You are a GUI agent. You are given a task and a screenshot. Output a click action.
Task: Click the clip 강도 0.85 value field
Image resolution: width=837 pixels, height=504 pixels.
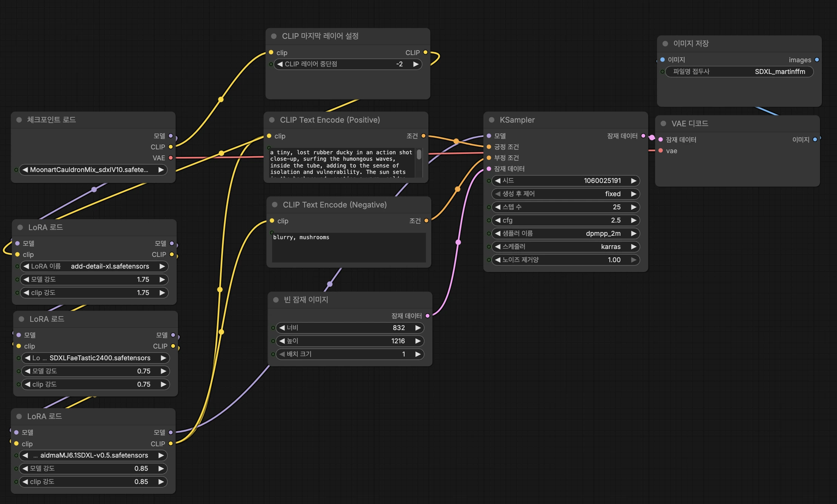tap(93, 482)
